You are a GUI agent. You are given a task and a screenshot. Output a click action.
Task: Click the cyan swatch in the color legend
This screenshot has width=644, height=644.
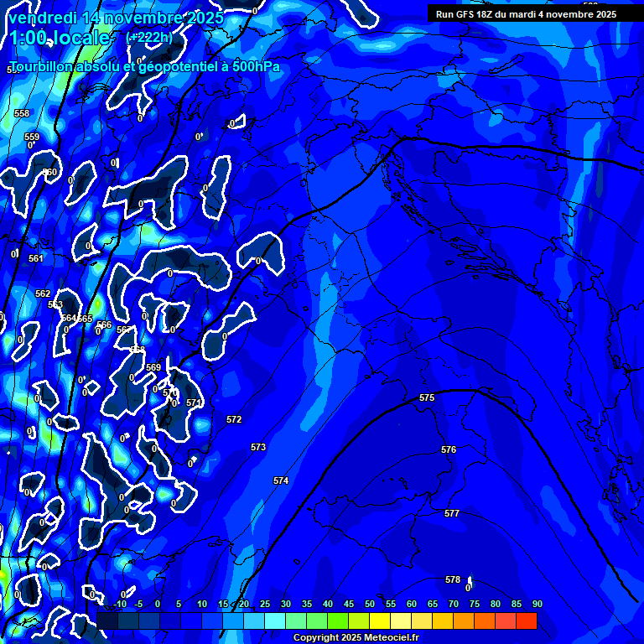(x=274, y=621)
